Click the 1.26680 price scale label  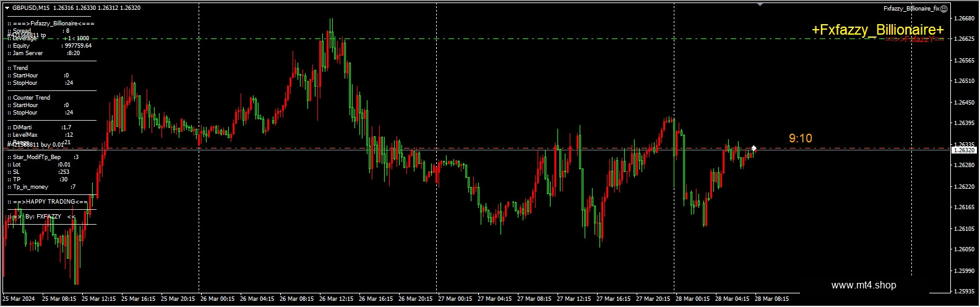965,19
